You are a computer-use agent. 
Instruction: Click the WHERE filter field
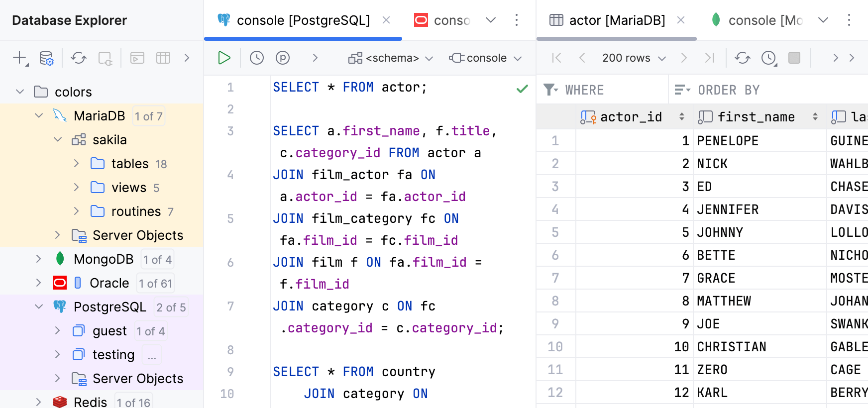[612, 90]
